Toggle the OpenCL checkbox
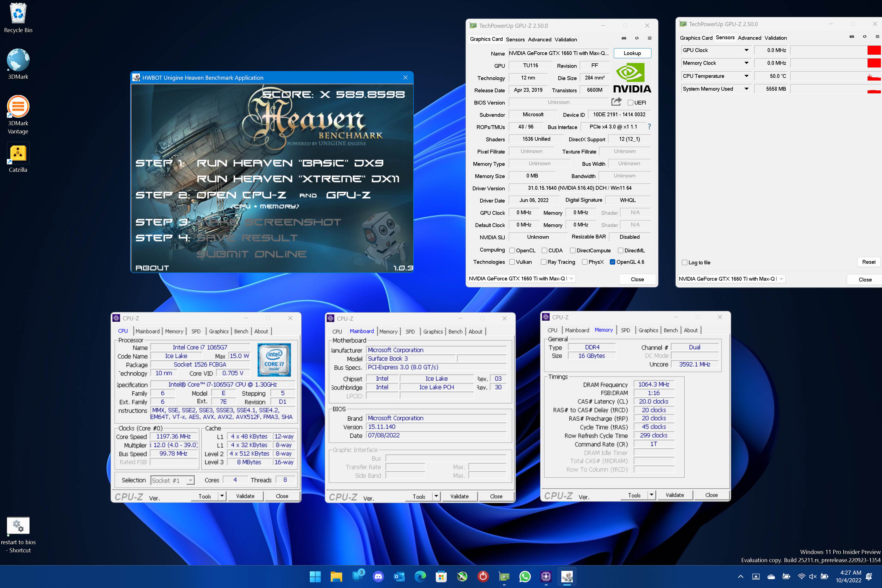Viewport: 882px width, 588px height. point(512,250)
